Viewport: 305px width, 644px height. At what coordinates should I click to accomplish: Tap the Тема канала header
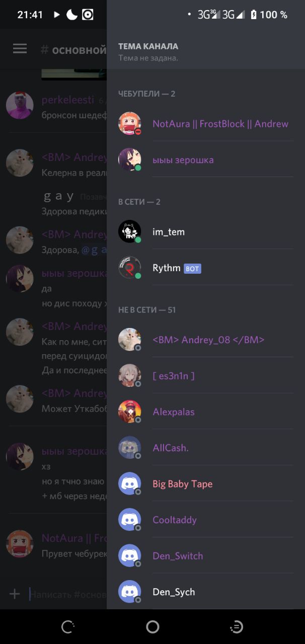pos(148,46)
